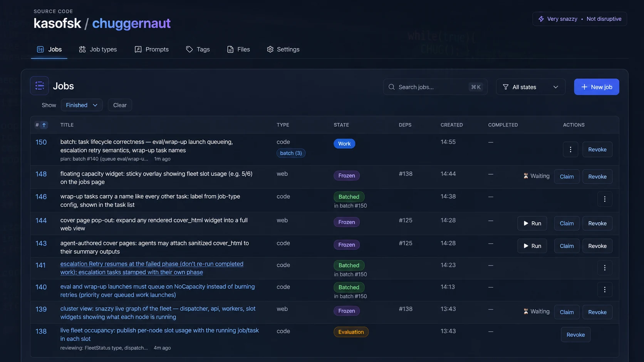Open the cluster view snazzy live graph link
The width and height of the screenshot is (644, 362).
coord(158,313)
